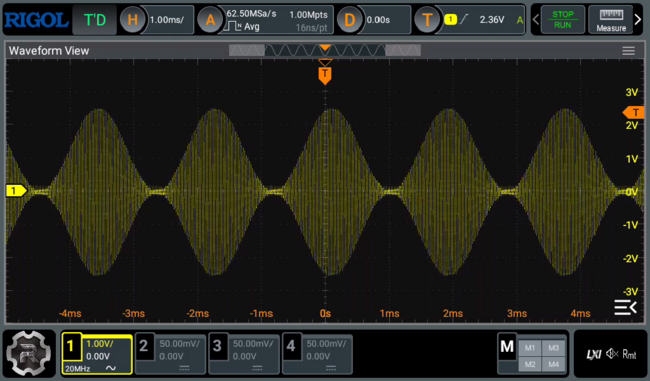Click the orange T trigger level marker at right
This screenshot has height=381, width=650.
pyautogui.click(x=634, y=112)
